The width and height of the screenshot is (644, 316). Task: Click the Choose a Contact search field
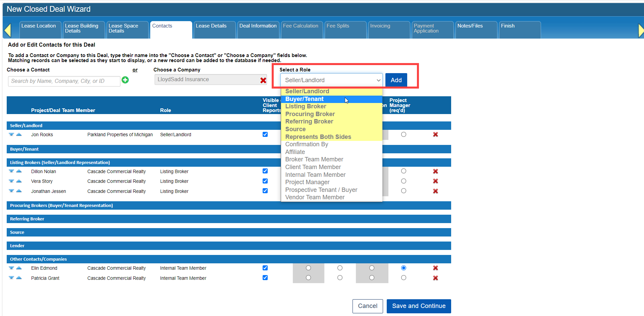64,81
